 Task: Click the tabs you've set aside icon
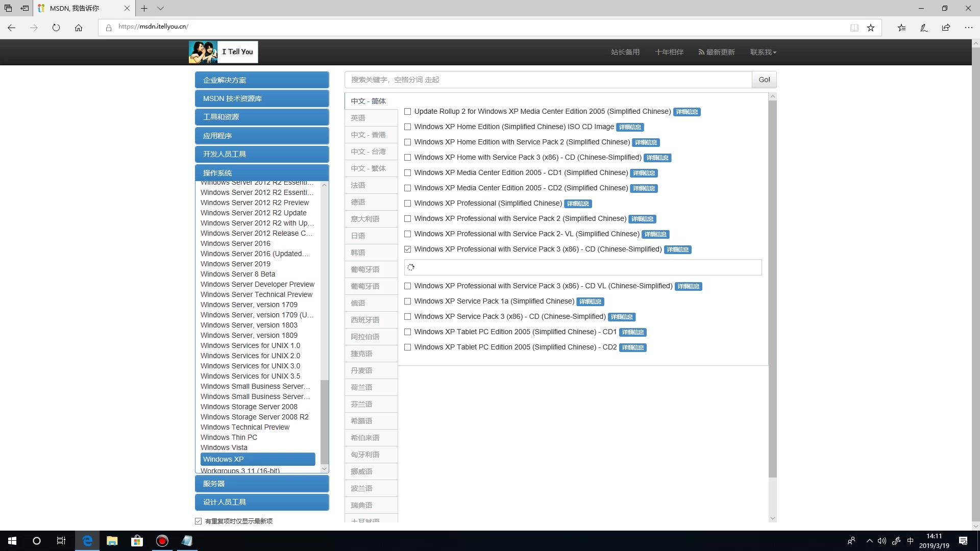coord(8,8)
